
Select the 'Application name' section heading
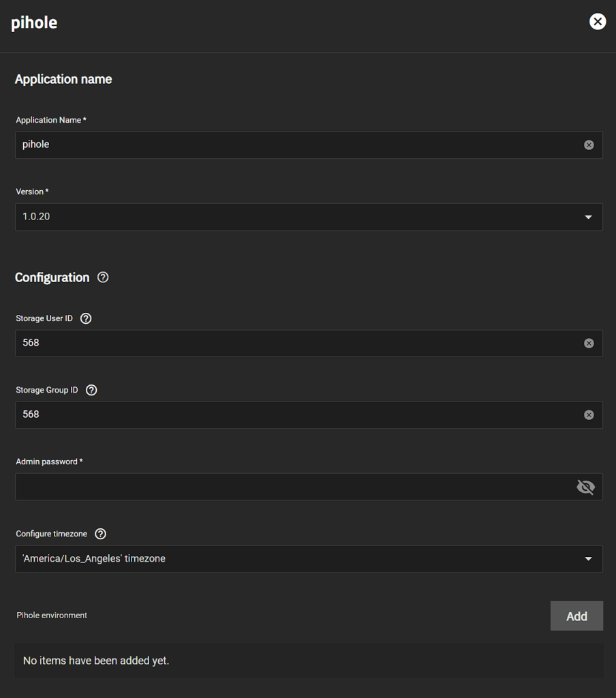coord(63,79)
